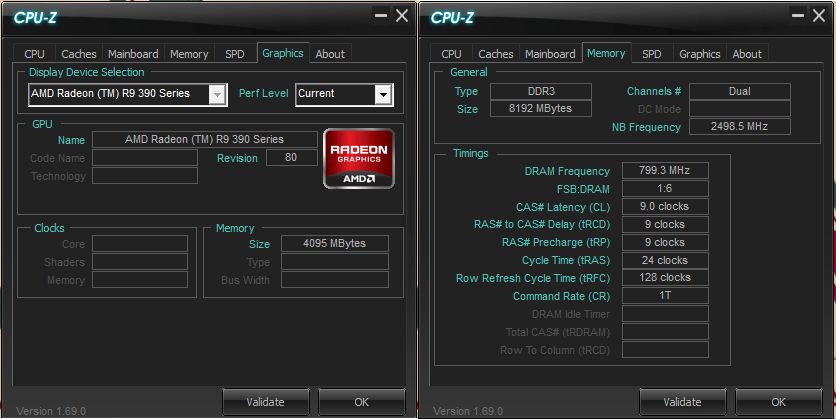This screenshot has height=419, width=836.
Task: Open CPU tab in Memory window
Action: click(x=452, y=54)
